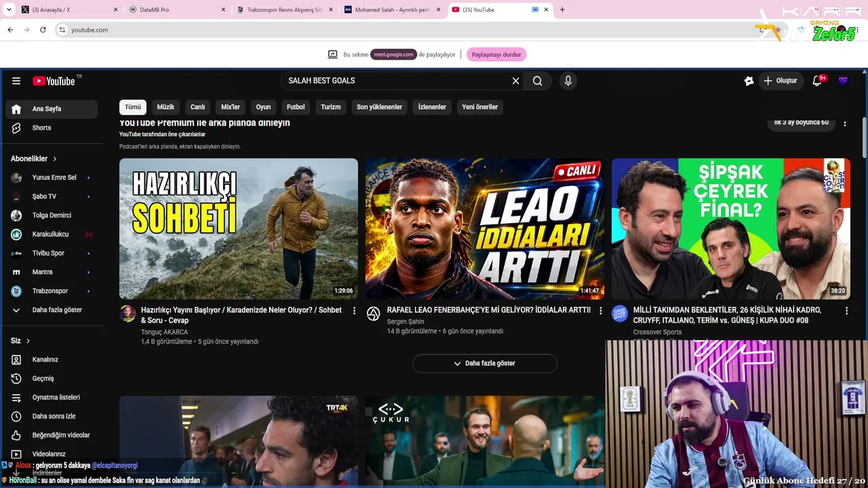Open Beğendiğim videolar list

pos(52,435)
